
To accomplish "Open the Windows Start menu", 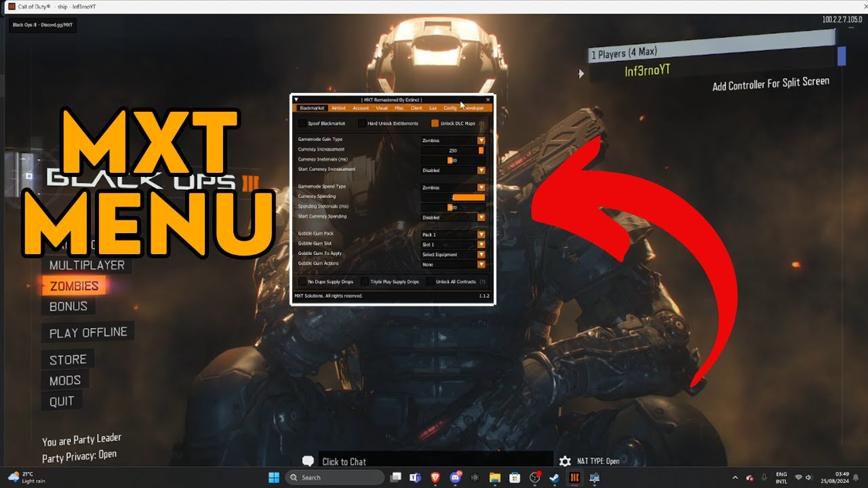I will pyautogui.click(x=274, y=477).
